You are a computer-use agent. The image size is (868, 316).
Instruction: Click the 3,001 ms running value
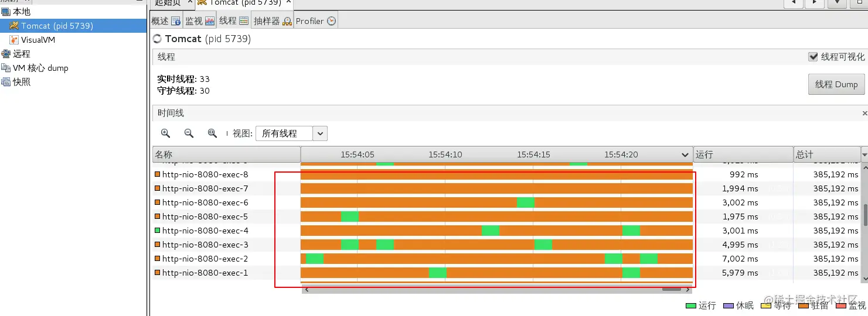point(741,231)
